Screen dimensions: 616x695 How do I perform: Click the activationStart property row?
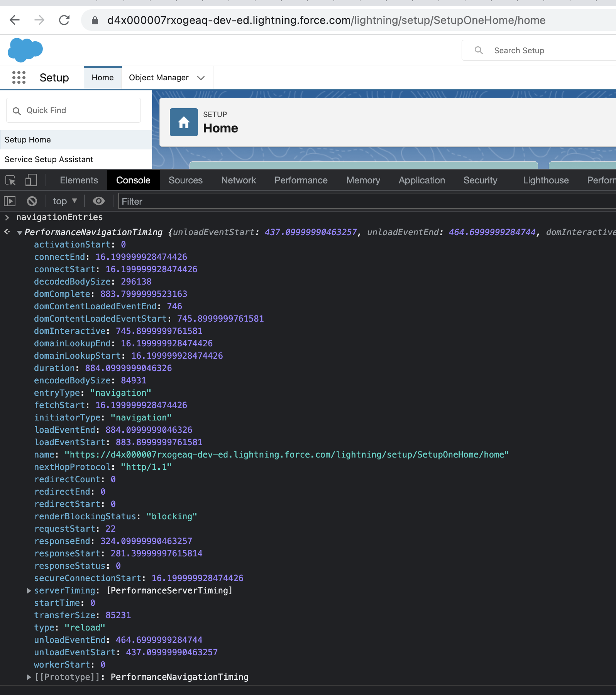80,244
